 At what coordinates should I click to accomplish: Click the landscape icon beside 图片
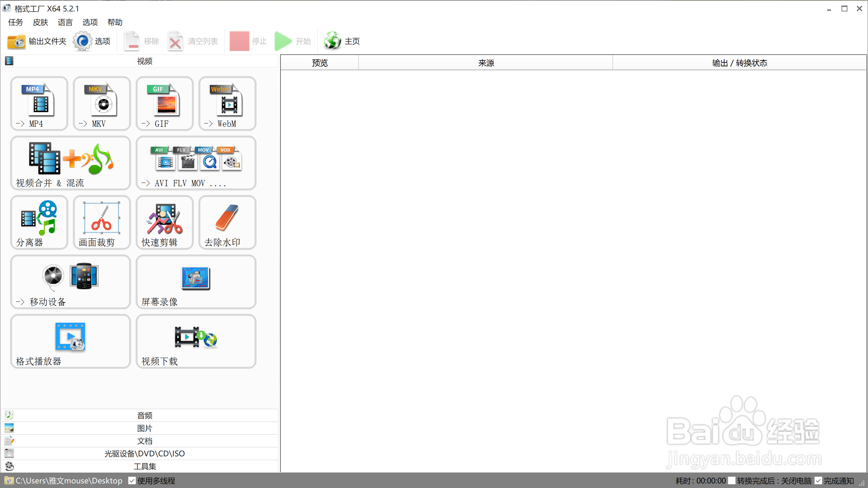9,428
